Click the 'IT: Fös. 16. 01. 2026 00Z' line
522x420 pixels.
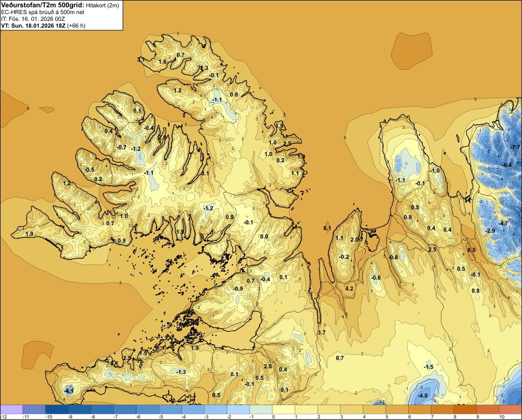pos(33,19)
